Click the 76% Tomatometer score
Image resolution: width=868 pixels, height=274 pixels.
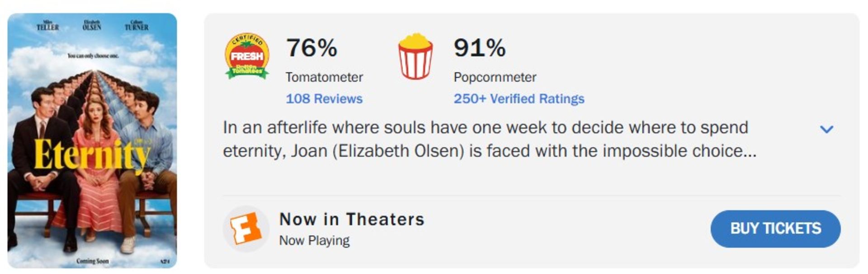click(311, 48)
